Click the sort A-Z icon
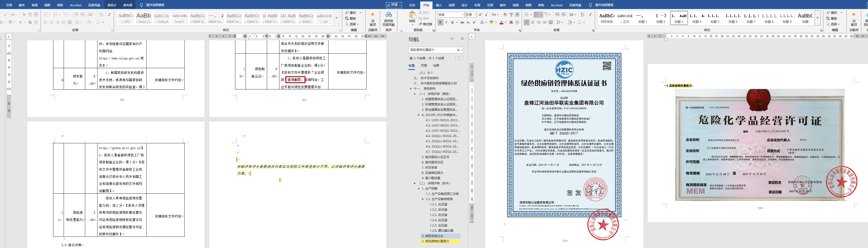Viewport: 868px width, 248px height. 583,15
